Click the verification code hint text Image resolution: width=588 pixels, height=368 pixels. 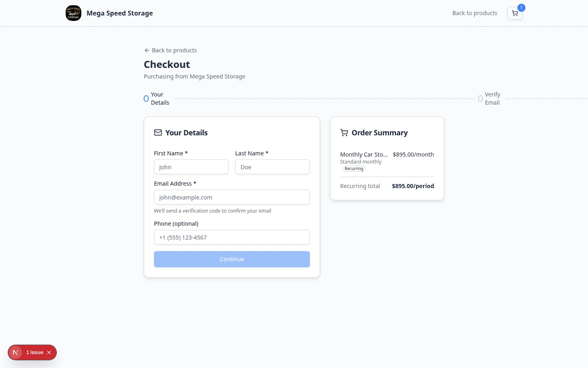(212, 211)
